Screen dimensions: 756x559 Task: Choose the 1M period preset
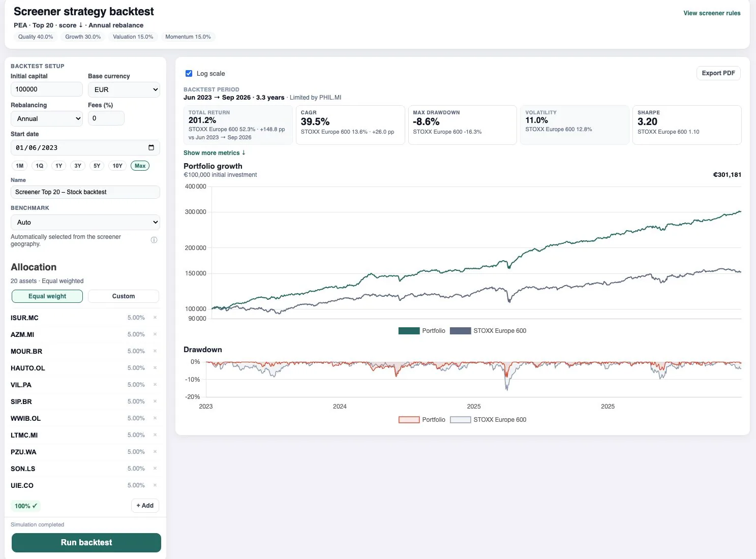coord(20,166)
